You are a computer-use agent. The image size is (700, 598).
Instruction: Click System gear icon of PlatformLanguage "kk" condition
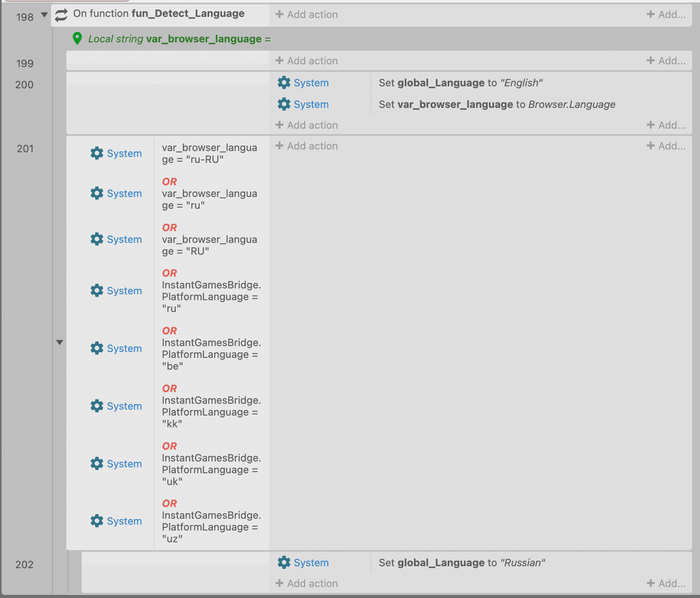(x=97, y=406)
